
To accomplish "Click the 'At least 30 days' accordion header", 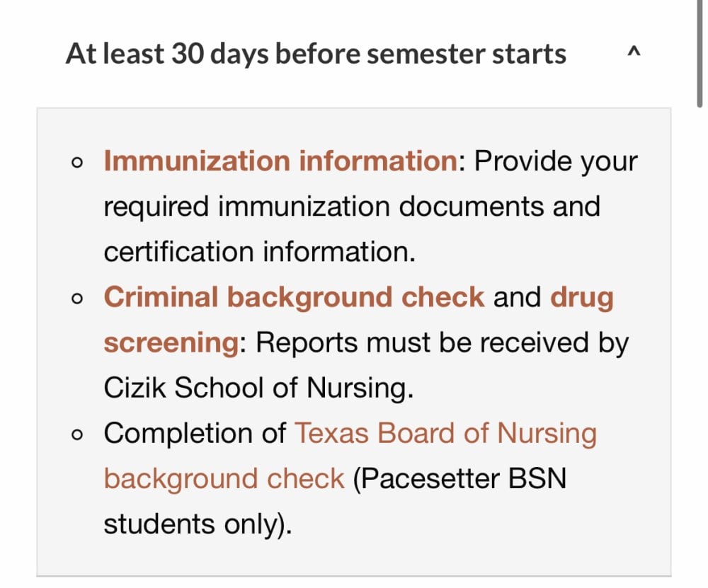I will 353,53.
